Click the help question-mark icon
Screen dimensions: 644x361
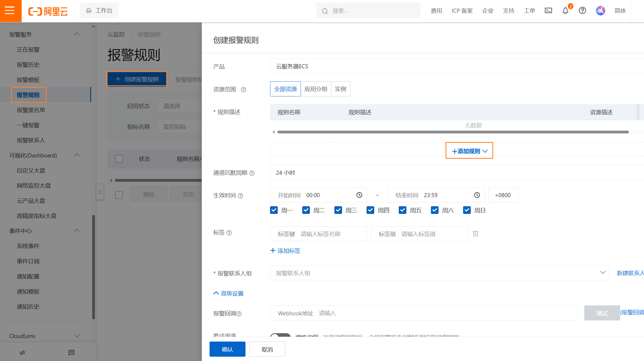click(x=582, y=11)
